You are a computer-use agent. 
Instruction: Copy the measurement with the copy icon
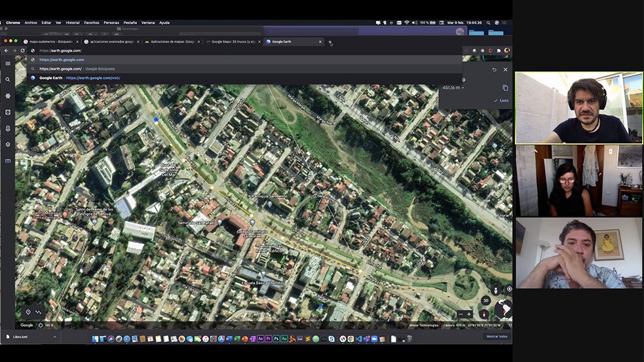pyautogui.click(x=505, y=88)
